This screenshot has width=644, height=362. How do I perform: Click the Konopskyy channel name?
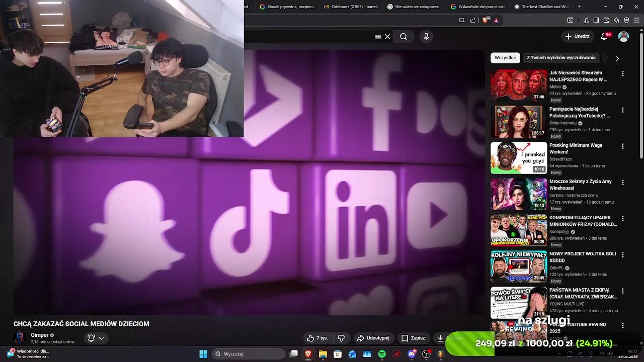point(559,232)
